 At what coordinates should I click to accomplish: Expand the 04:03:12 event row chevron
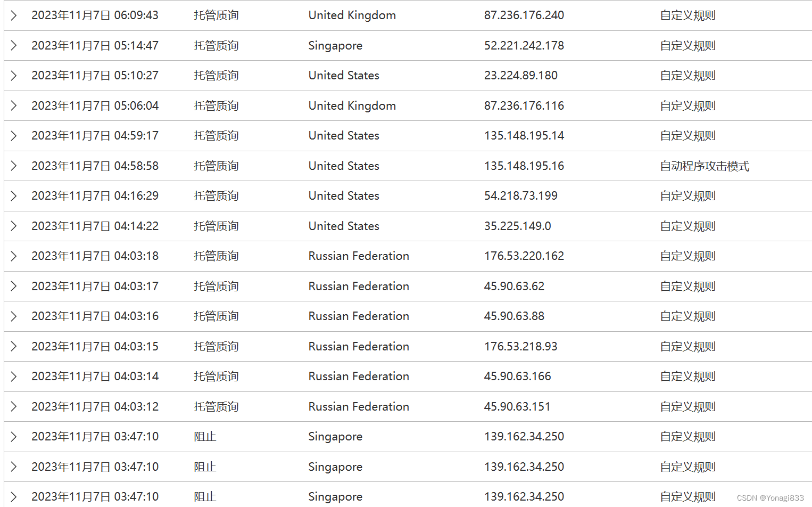point(14,407)
